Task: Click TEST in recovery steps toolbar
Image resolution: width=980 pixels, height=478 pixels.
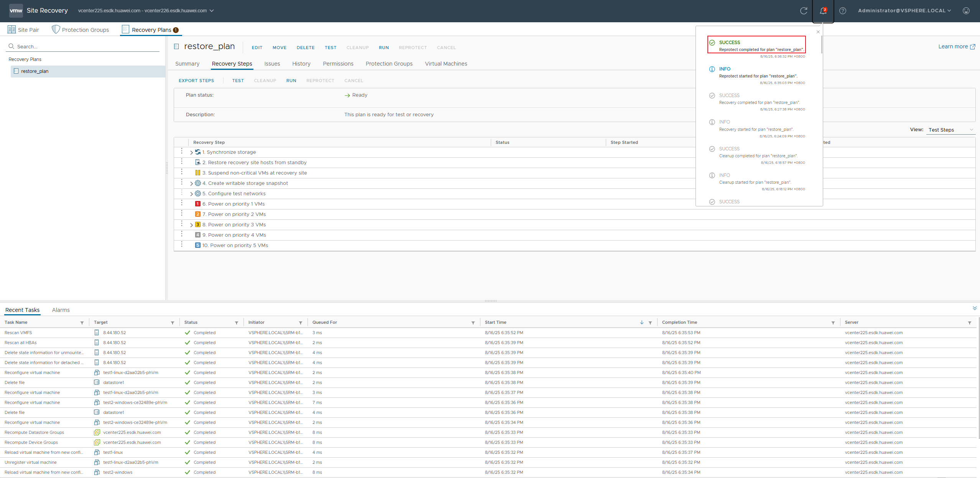Action: (238, 81)
